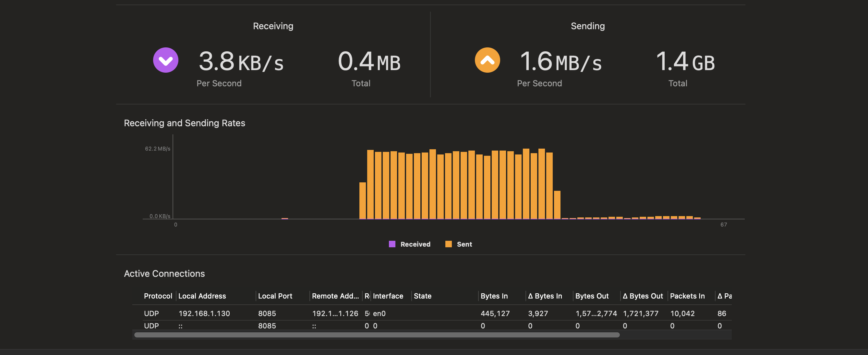Click the orange Sending up-arrow icon
Image resolution: width=868 pixels, height=355 pixels.
point(487,60)
